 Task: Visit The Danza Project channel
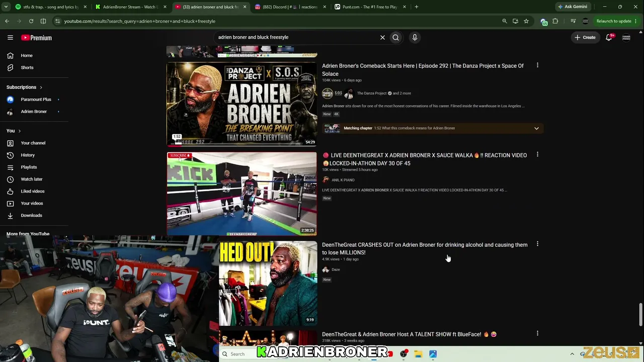(x=372, y=94)
